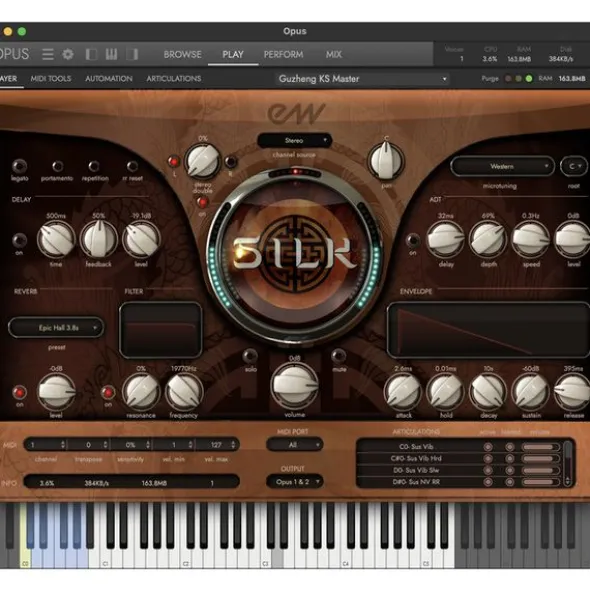Open the gear settings icon
This screenshot has height=591, width=590.
coord(68,54)
